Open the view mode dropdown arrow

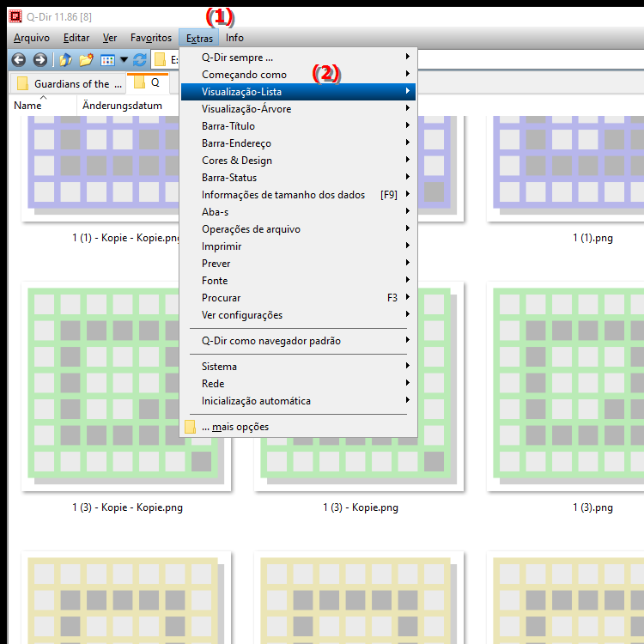[x=124, y=60]
